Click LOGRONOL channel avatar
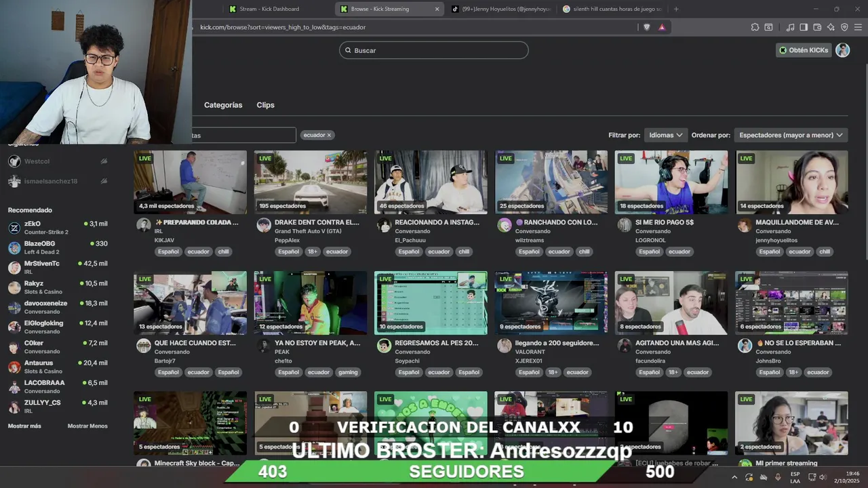868x488 pixels. tap(625, 225)
